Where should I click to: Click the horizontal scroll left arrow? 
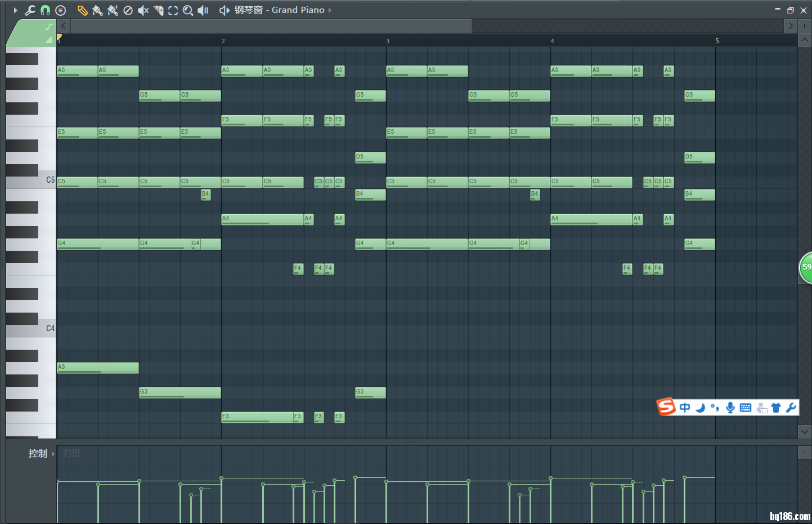pos(64,26)
